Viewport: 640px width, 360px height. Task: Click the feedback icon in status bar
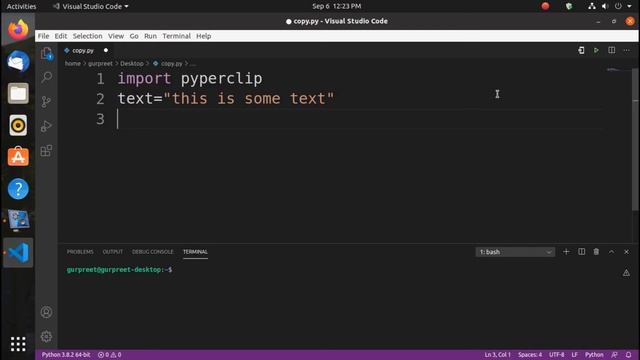tap(614, 355)
